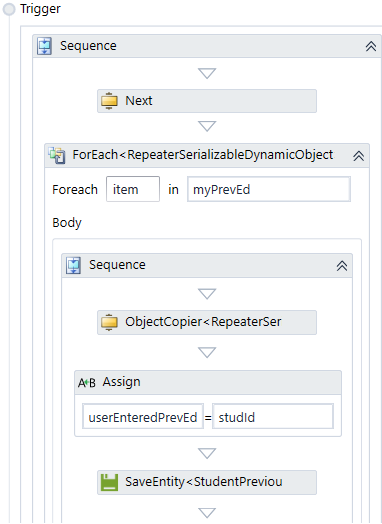This screenshot has width=382, height=524.
Task: Click the outer Sequence activity icon
Action: (44, 46)
